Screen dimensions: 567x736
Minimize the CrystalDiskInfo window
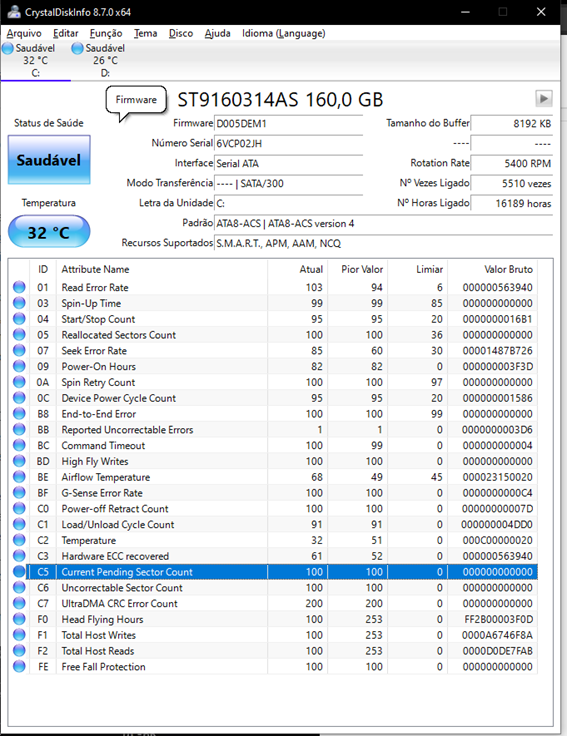pos(465,12)
